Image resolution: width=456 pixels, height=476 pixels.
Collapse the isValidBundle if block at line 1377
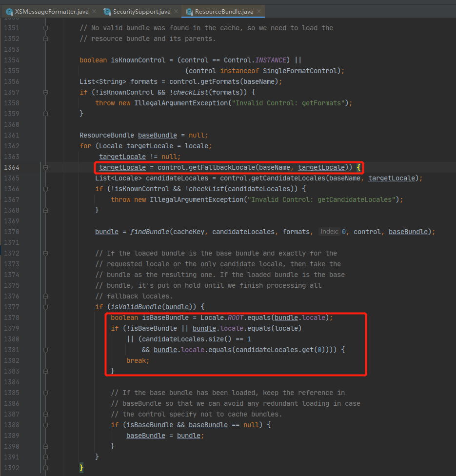tap(45, 307)
